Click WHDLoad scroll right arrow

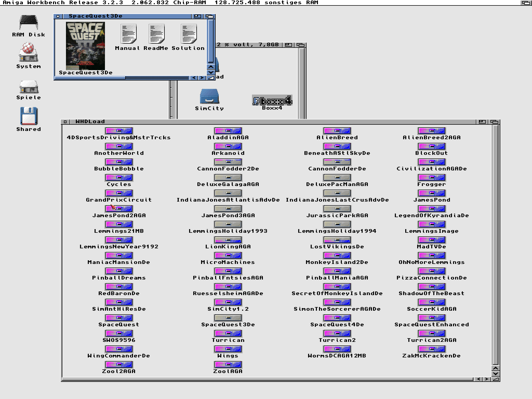487,379
